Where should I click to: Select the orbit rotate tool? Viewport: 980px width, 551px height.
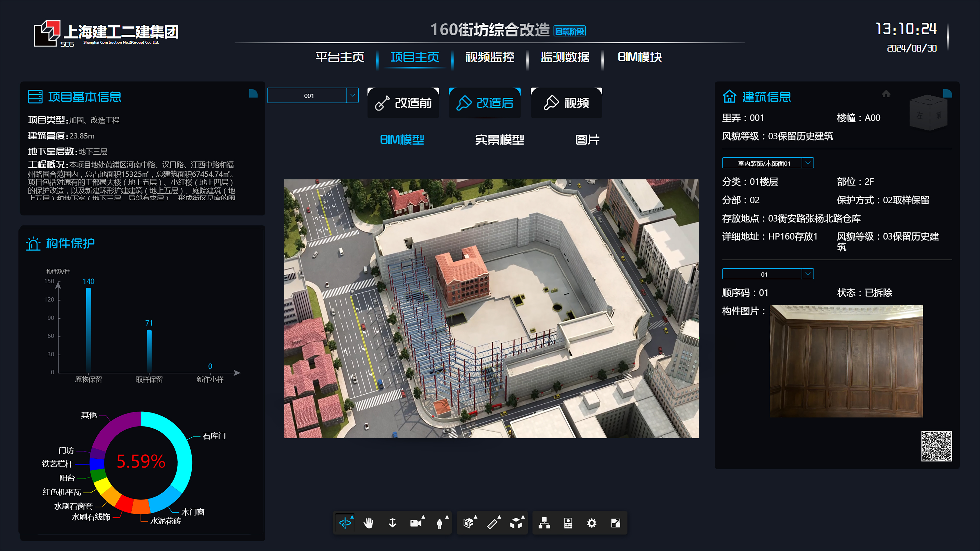345,523
